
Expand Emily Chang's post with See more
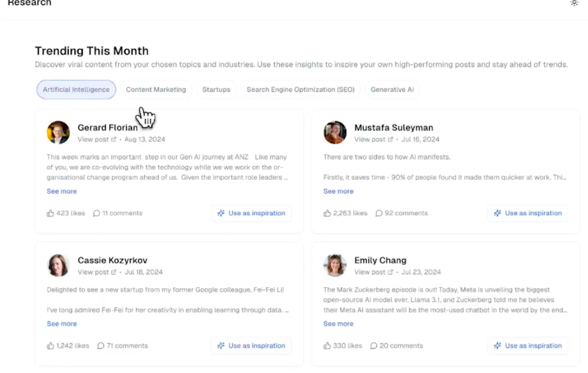click(x=338, y=324)
